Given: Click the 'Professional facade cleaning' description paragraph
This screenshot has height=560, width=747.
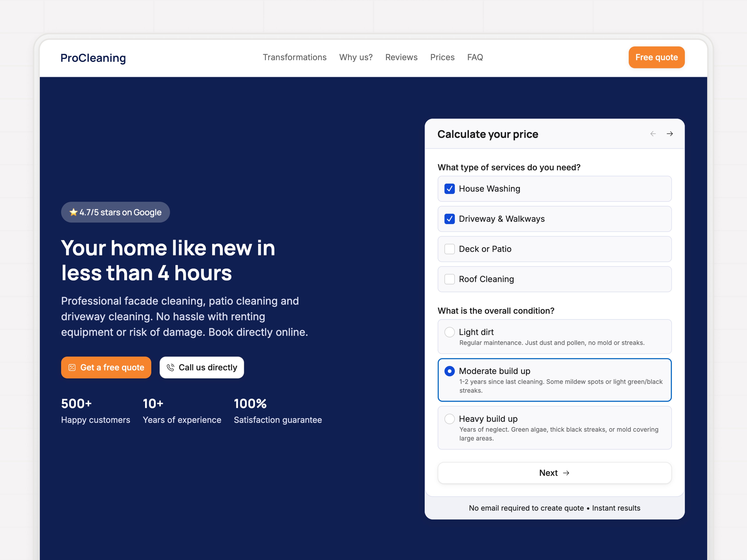Looking at the screenshot, I should pos(184,317).
